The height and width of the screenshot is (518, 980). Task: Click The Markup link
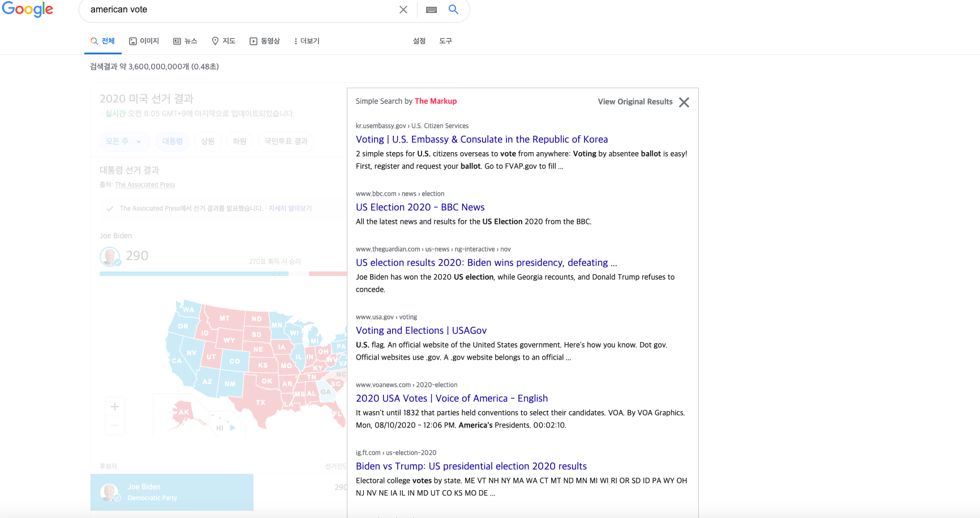(x=436, y=101)
